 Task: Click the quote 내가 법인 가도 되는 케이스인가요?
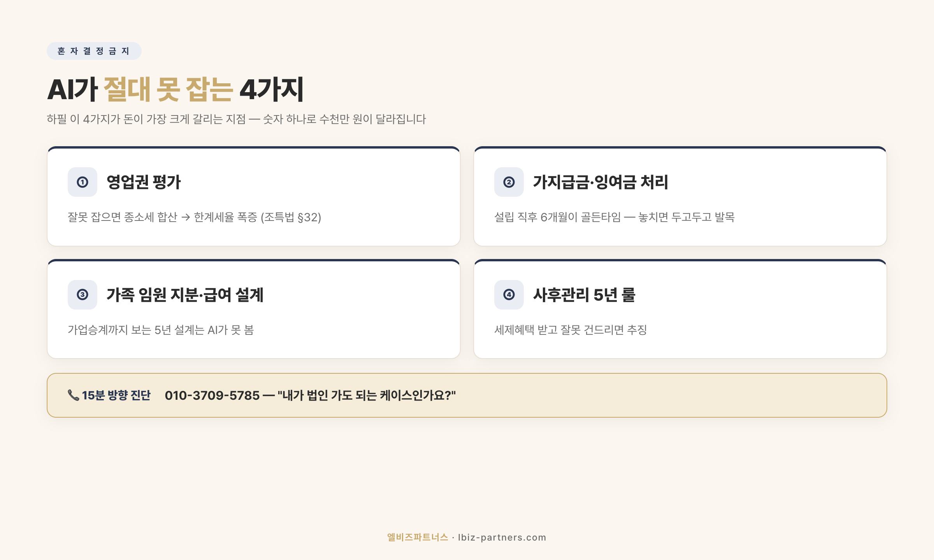[367, 395]
